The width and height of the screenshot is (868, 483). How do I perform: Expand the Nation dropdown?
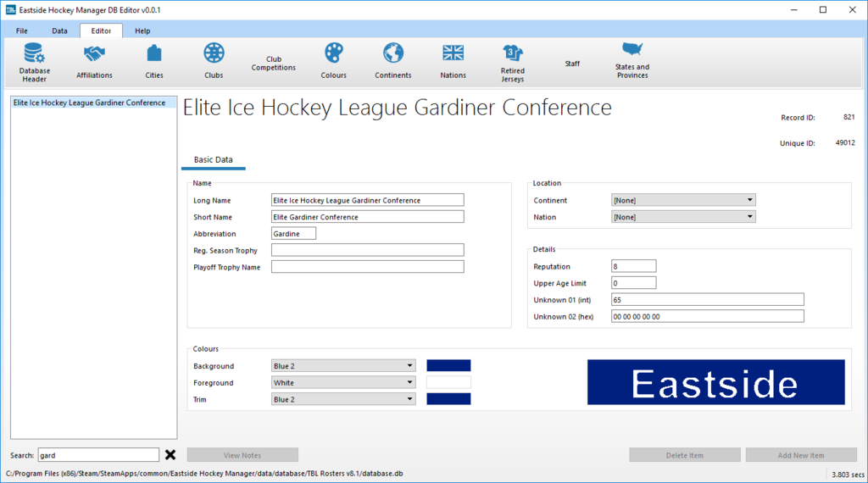[x=683, y=217]
